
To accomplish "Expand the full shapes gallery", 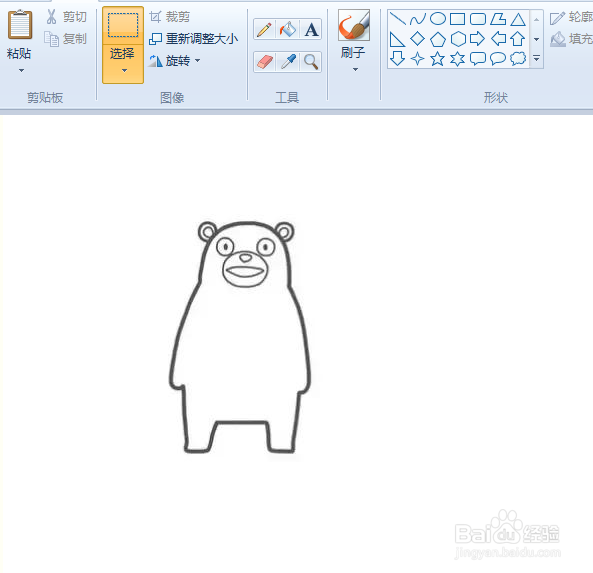I will pyautogui.click(x=536, y=58).
